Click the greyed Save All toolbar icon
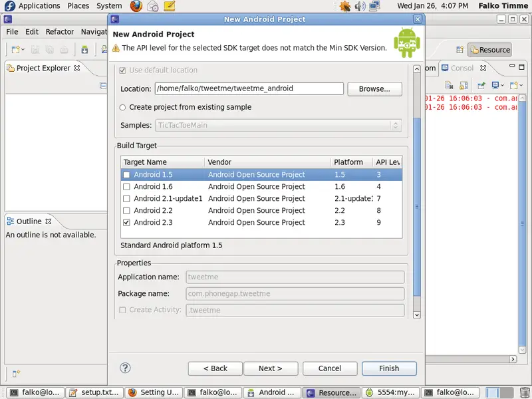 tap(49, 50)
